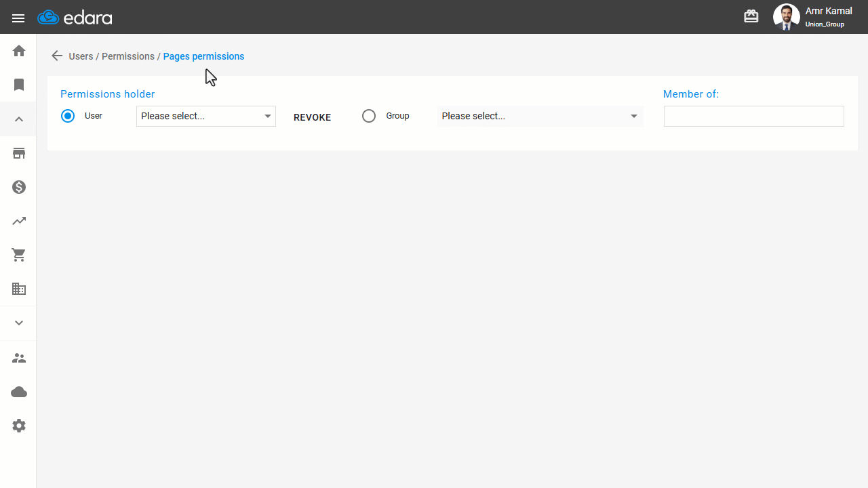The image size is (868, 488).
Task: Go to Home in the sidebar
Action: (19, 51)
